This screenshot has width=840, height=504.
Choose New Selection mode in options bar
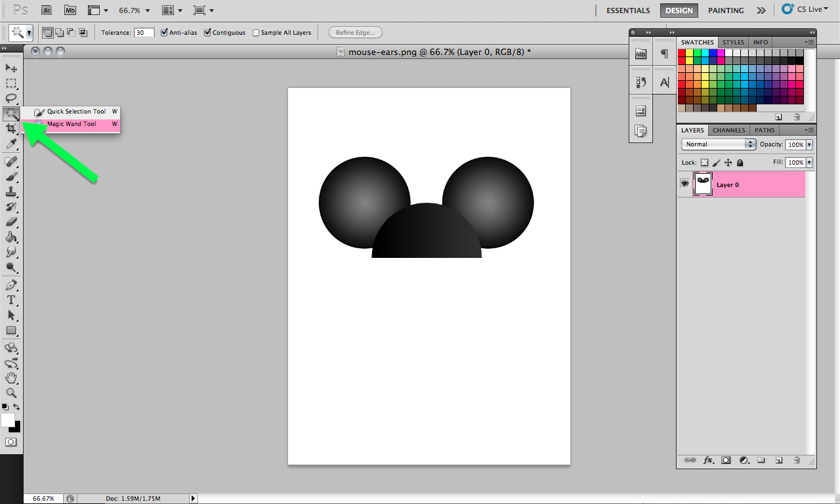pyautogui.click(x=47, y=32)
